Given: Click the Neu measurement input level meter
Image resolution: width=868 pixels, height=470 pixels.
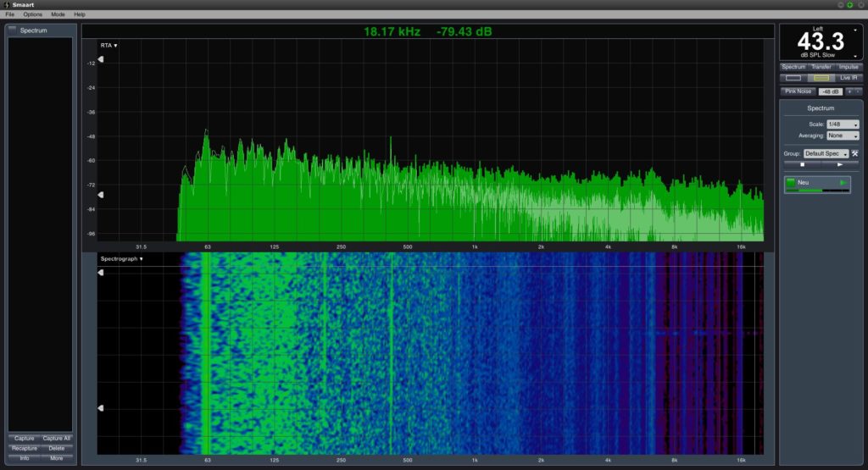Looking at the screenshot, I should coord(818,191).
